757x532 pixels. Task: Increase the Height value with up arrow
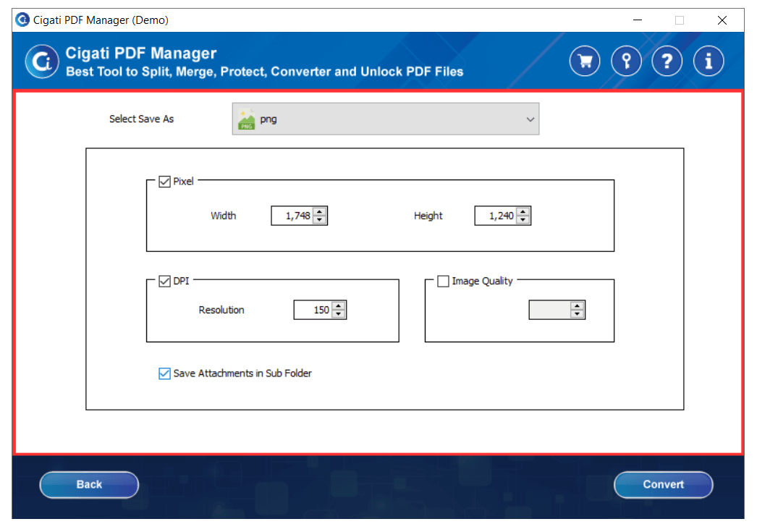[523, 211]
